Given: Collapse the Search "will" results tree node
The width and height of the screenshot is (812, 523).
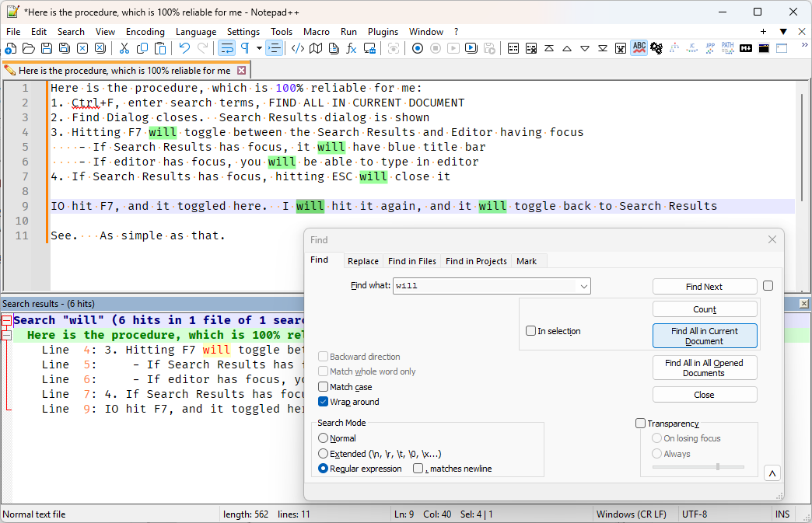Looking at the screenshot, I should click(6, 320).
